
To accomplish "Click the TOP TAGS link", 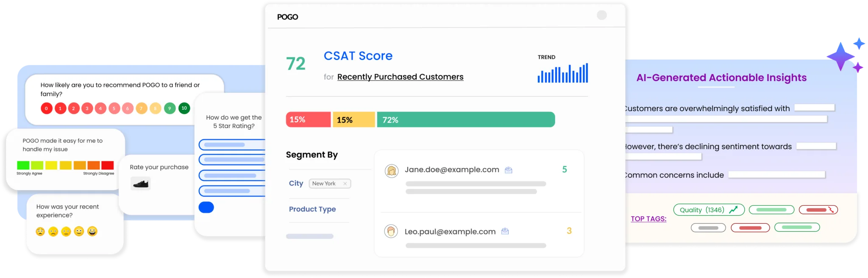I will 648,219.
